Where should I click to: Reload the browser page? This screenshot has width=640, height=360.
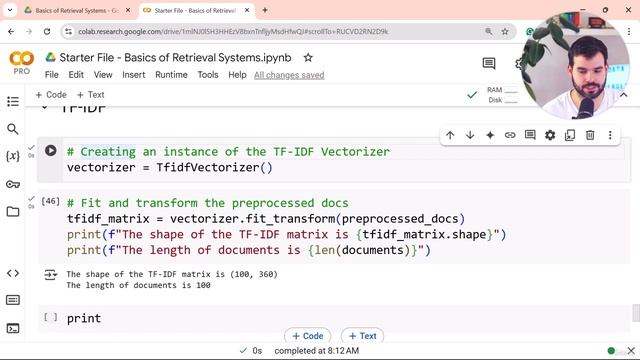[x=47, y=31]
